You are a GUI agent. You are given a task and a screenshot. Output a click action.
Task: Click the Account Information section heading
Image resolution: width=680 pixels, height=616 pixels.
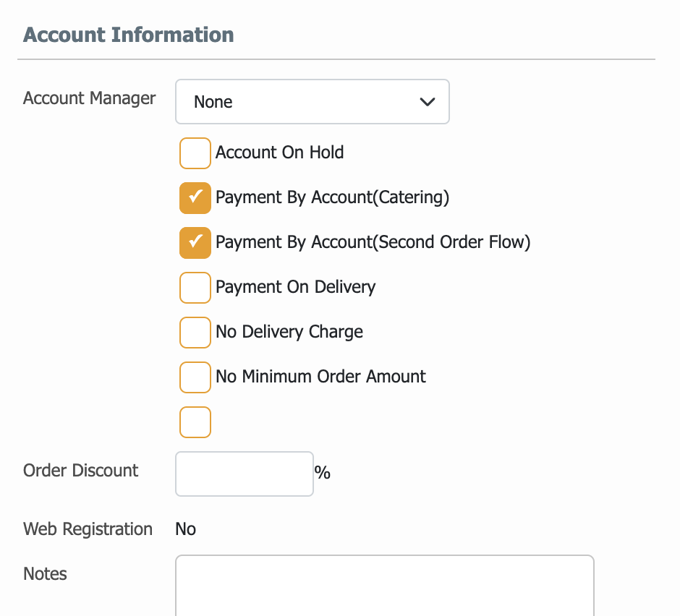pyautogui.click(x=128, y=35)
